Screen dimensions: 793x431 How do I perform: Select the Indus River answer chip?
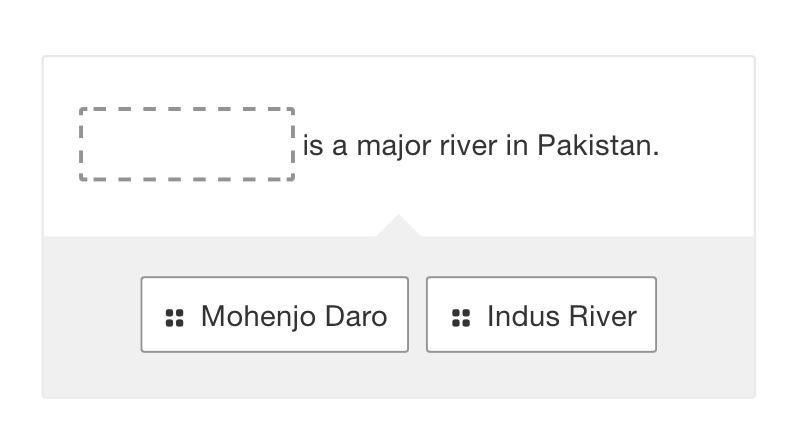541,315
